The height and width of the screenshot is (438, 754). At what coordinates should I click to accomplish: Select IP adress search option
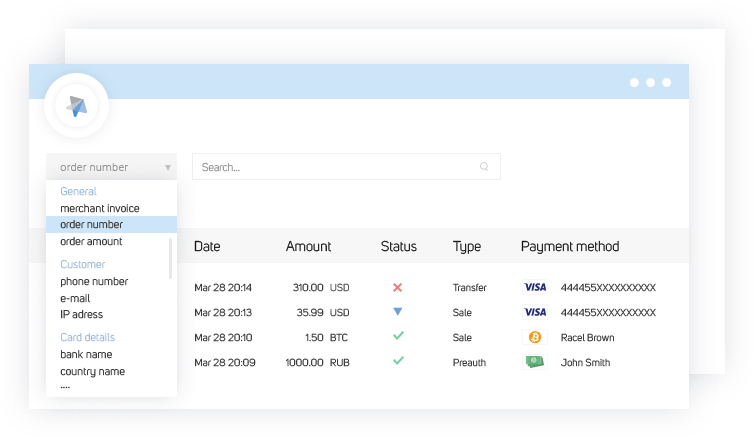(x=82, y=314)
